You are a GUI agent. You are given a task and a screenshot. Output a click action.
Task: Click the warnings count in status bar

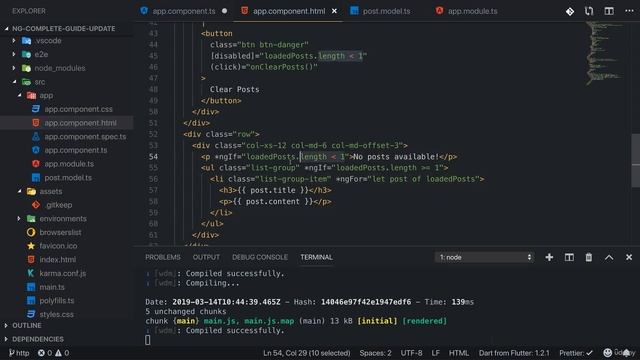[x=62, y=353]
